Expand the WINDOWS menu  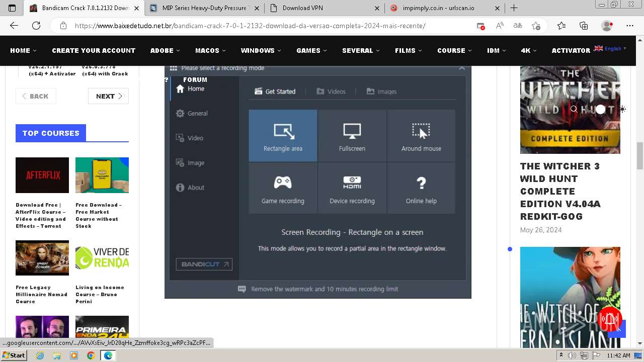click(261, 50)
